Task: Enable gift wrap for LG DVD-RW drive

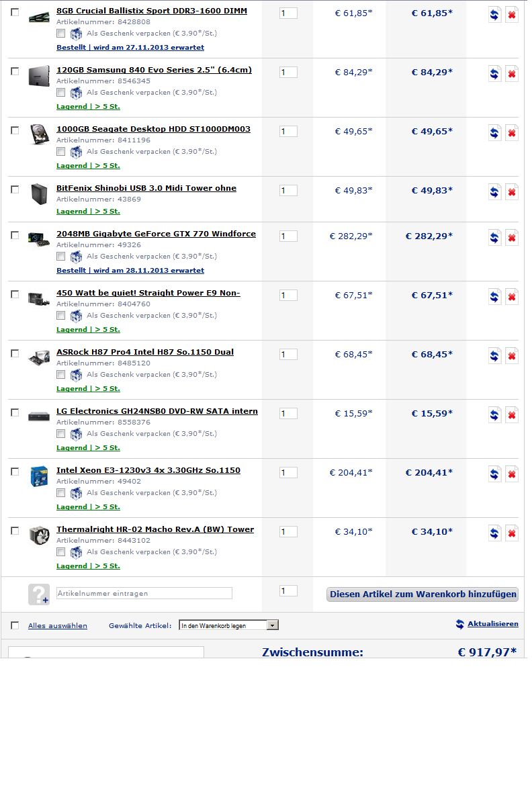Action: (x=61, y=434)
